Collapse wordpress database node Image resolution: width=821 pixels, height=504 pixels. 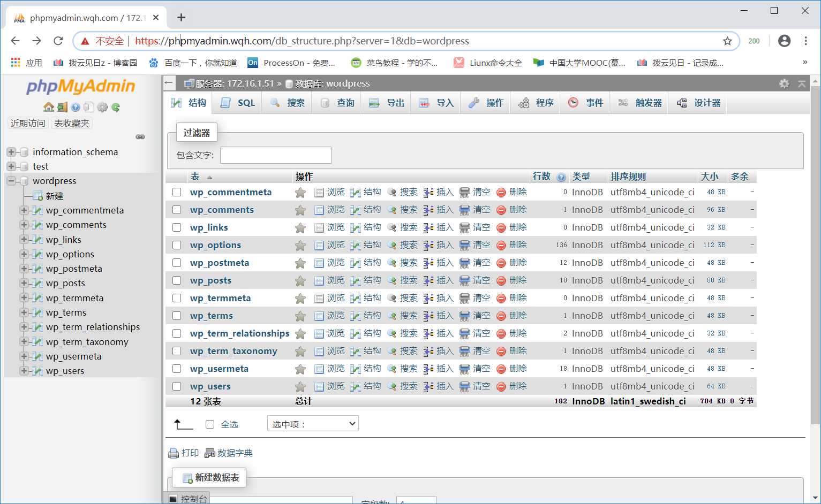click(x=11, y=181)
